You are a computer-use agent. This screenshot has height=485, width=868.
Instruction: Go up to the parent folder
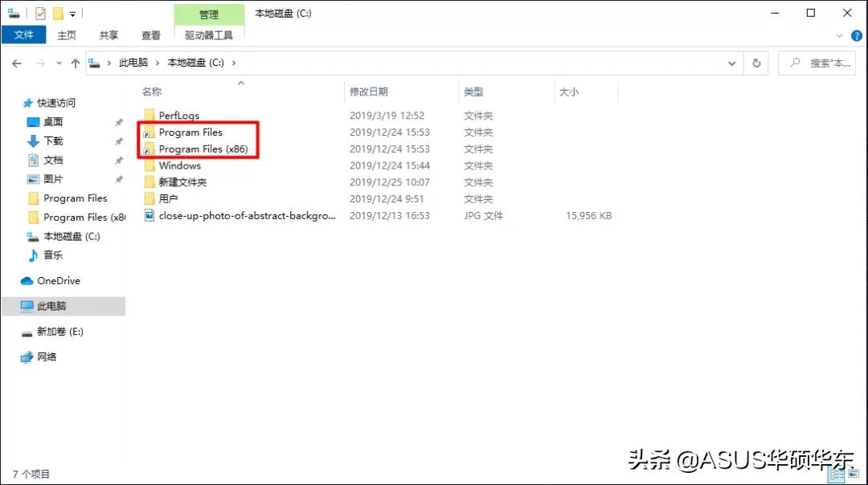75,63
